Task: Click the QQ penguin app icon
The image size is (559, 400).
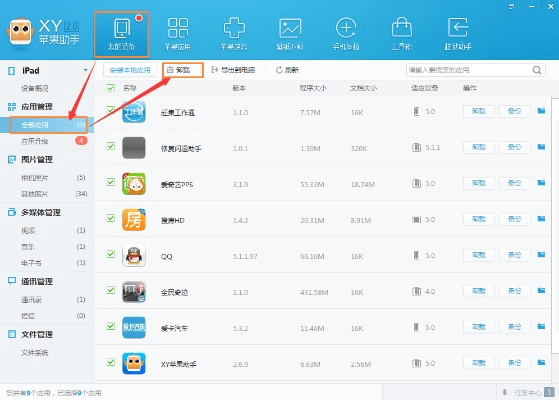Action: tap(134, 256)
